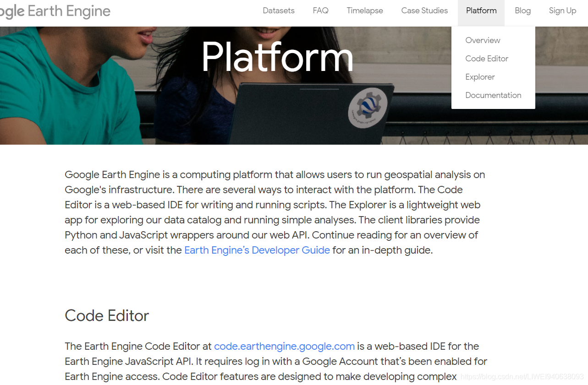Click the large Platform hero heading
Screen dimensions: 588x385
click(x=277, y=57)
